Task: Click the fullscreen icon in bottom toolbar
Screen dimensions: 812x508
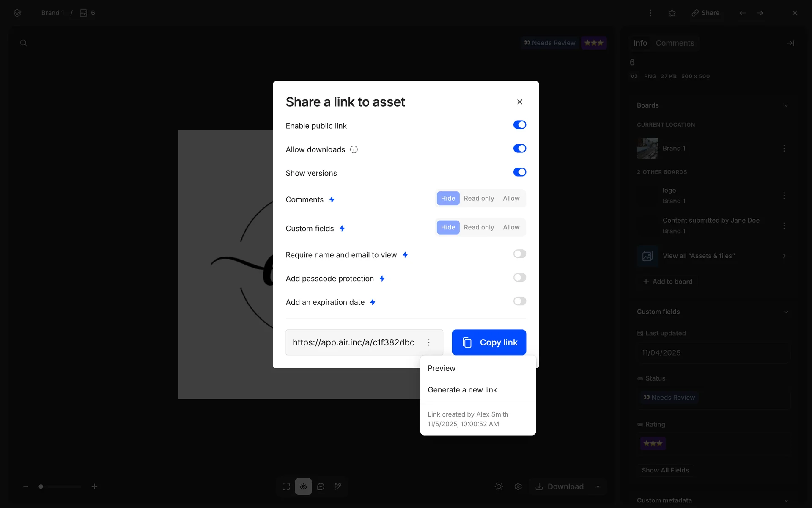Action: pos(286,486)
